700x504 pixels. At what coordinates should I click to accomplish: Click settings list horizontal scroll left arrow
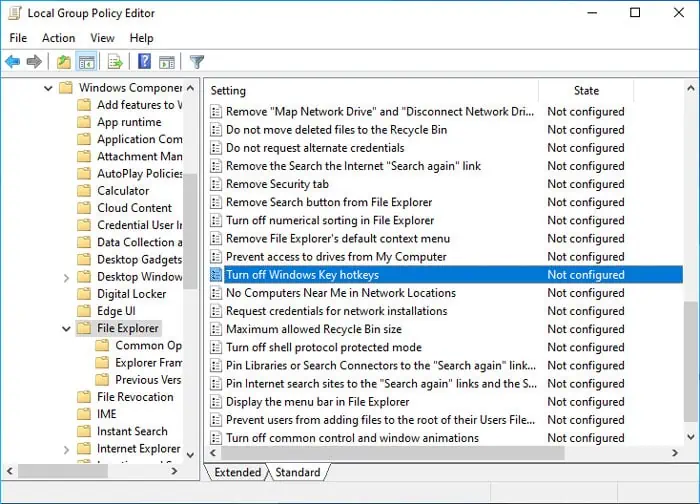point(213,453)
